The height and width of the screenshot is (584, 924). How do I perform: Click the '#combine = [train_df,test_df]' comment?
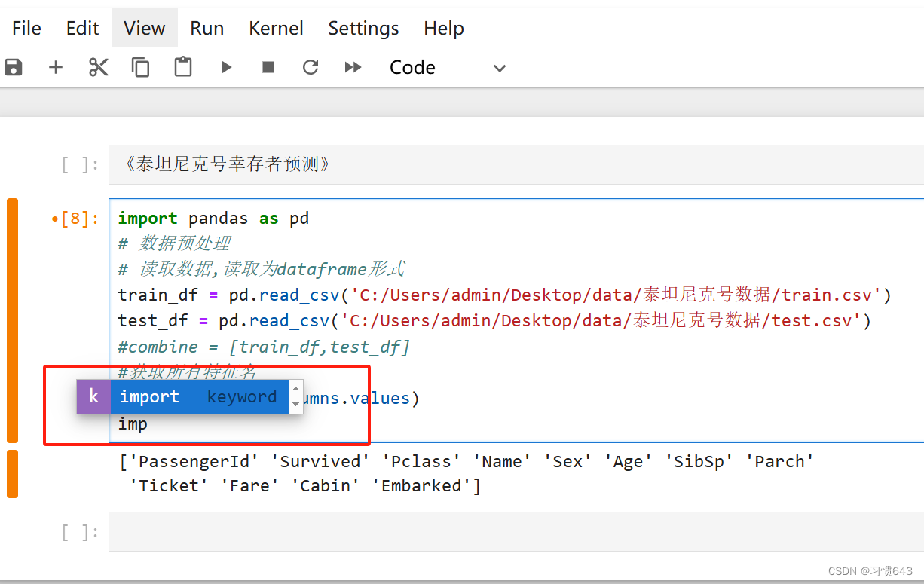click(x=265, y=347)
